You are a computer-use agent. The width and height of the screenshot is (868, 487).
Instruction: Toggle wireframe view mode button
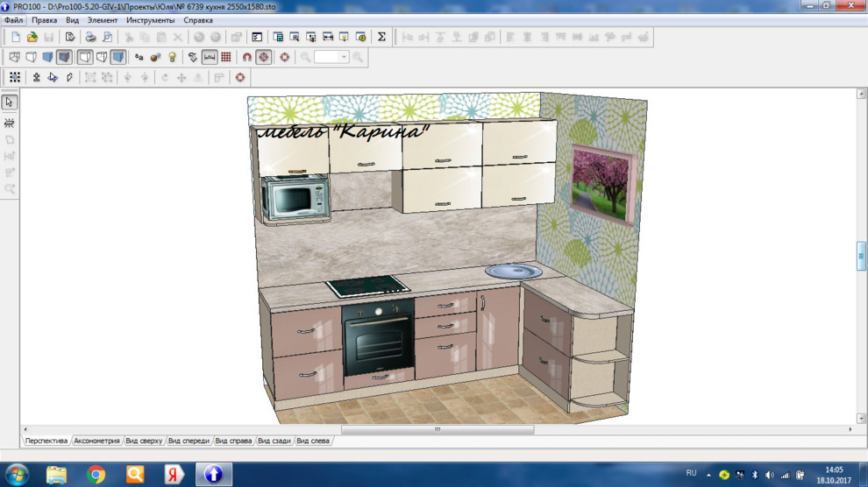(x=14, y=57)
